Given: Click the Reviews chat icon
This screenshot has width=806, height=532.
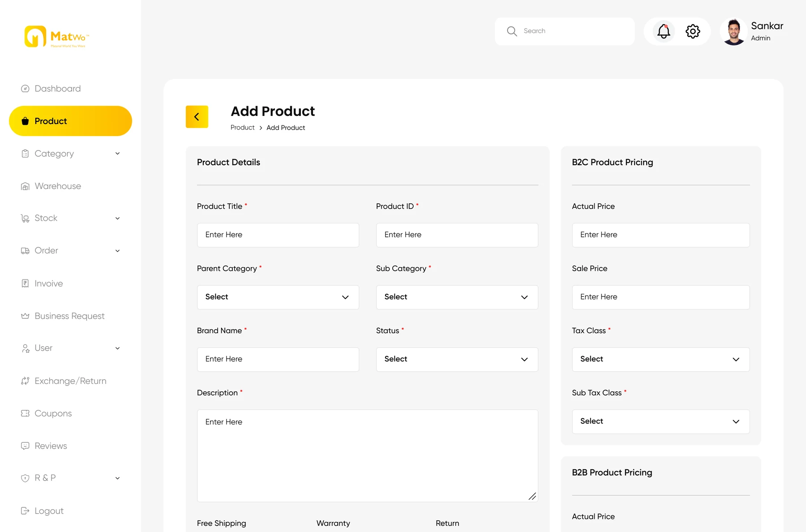Looking at the screenshot, I should tap(25, 446).
